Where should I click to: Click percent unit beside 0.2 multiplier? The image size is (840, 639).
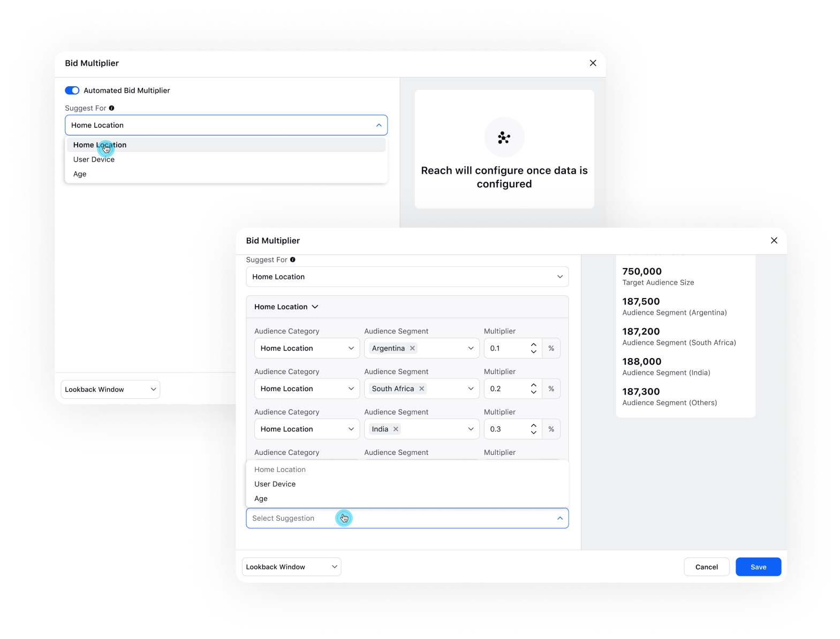pyautogui.click(x=551, y=389)
